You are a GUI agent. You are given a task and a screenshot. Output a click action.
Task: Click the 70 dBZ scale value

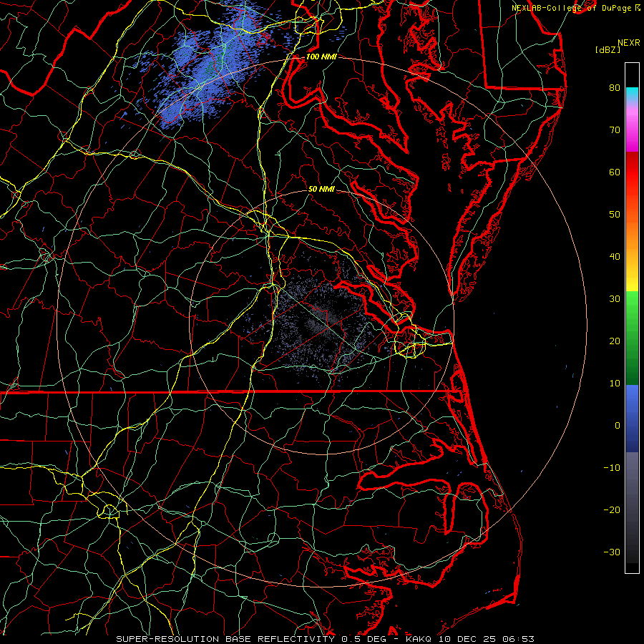[x=615, y=130]
